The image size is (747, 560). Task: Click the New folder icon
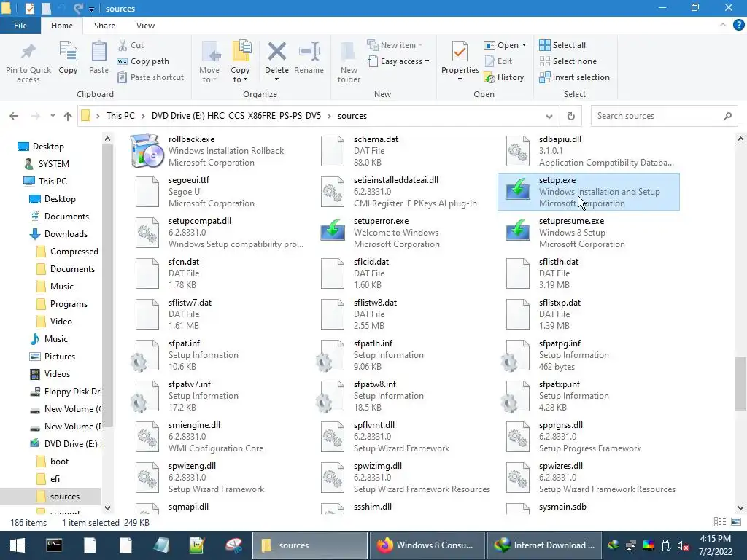click(349, 52)
